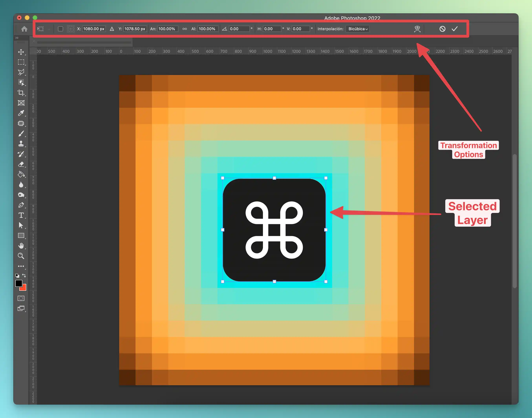The height and width of the screenshot is (418, 532).
Task: Select the Zoom magnifier tool
Action: [x=21, y=256]
